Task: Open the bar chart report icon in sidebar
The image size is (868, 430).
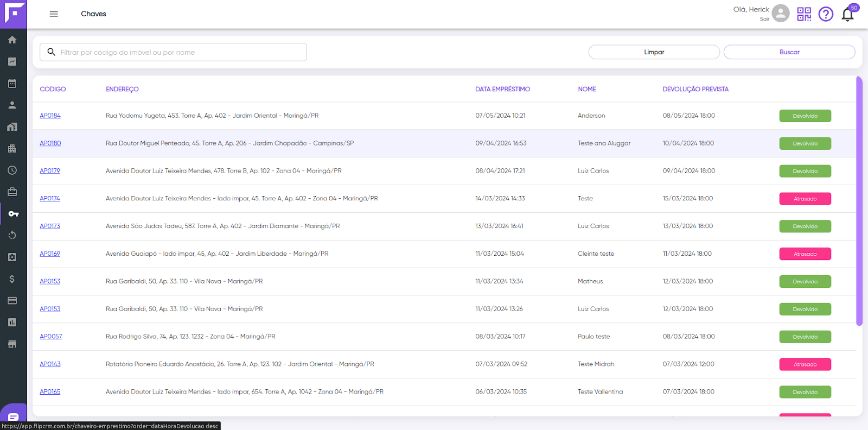Action: tap(12, 322)
